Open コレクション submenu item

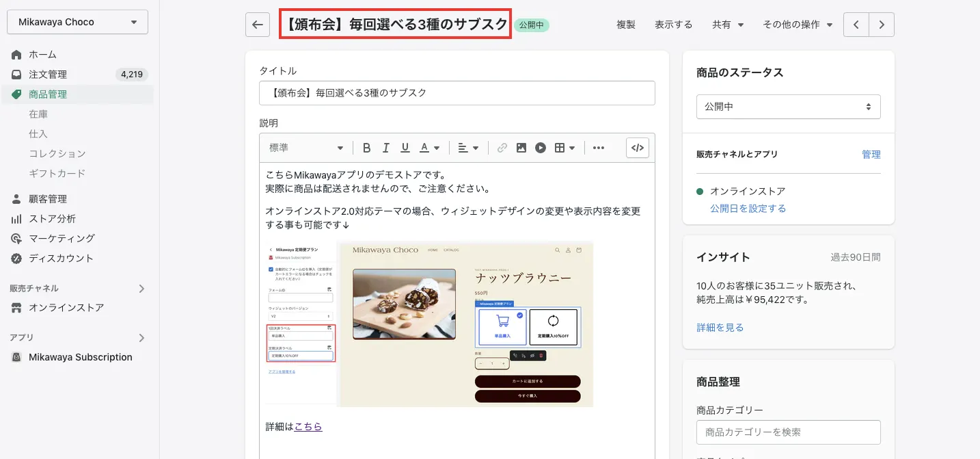pos(57,154)
